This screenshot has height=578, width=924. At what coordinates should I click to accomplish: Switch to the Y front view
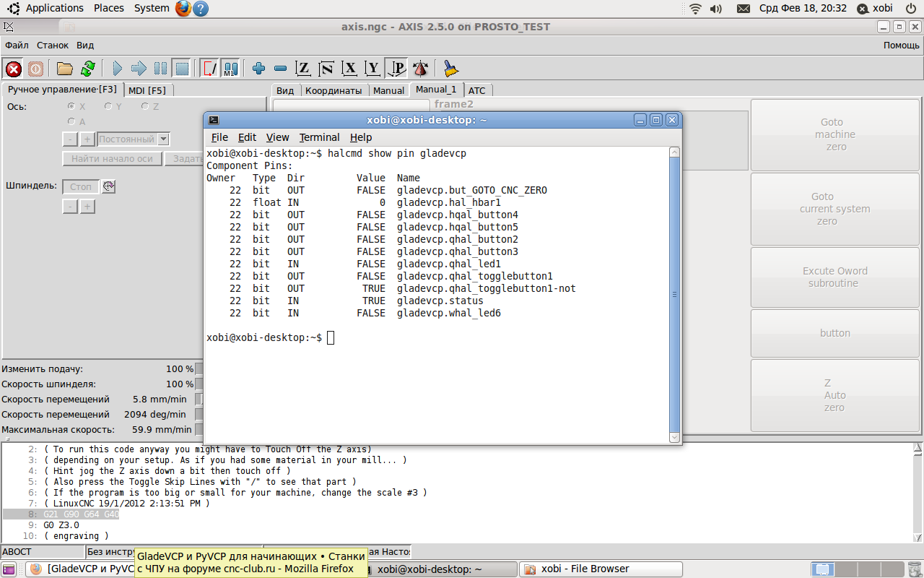click(373, 69)
